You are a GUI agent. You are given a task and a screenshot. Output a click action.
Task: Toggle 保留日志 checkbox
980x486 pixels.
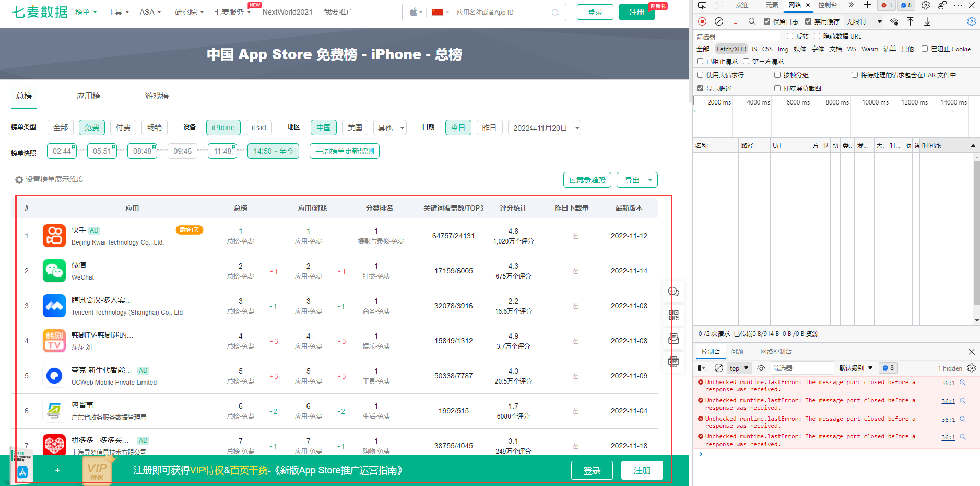pos(766,21)
